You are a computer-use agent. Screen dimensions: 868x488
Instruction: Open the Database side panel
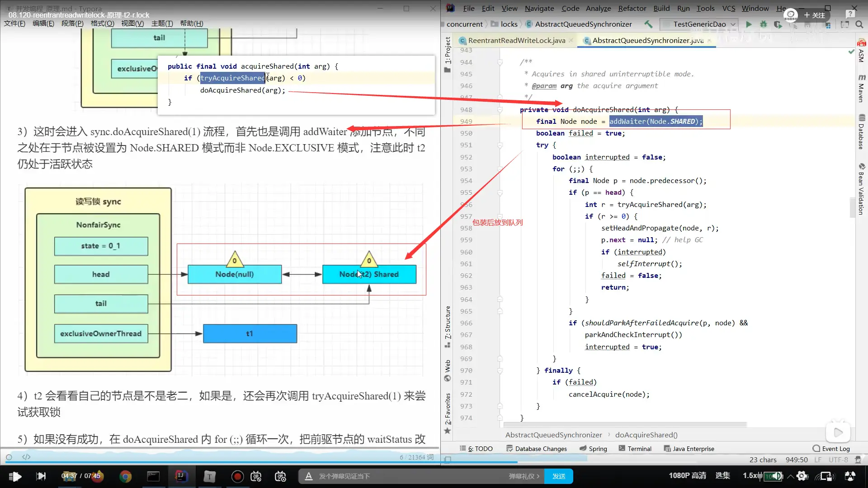(861, 131)
